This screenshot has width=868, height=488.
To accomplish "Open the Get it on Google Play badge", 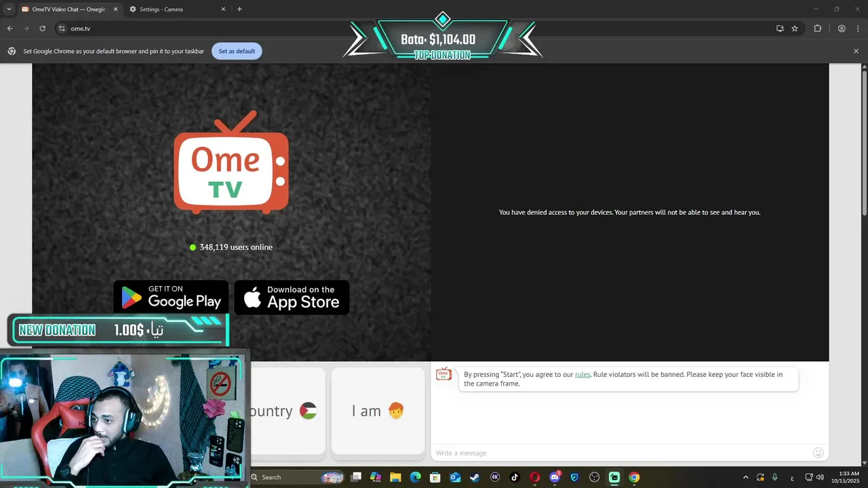I will point(171,297).
